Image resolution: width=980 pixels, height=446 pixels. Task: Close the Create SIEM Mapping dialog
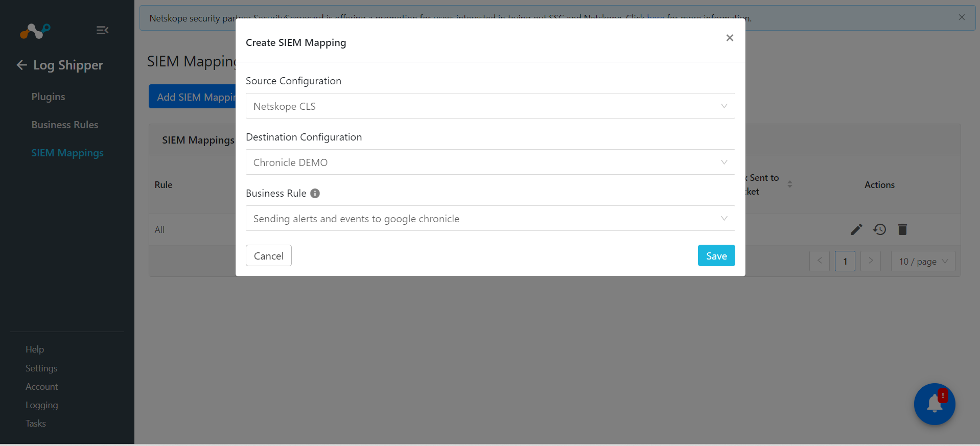730,38
